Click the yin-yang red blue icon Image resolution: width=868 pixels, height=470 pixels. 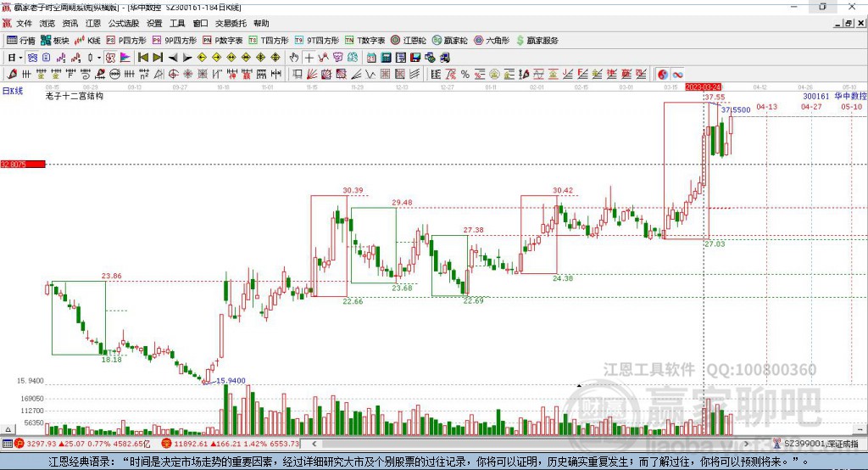(x=663, y=74)
